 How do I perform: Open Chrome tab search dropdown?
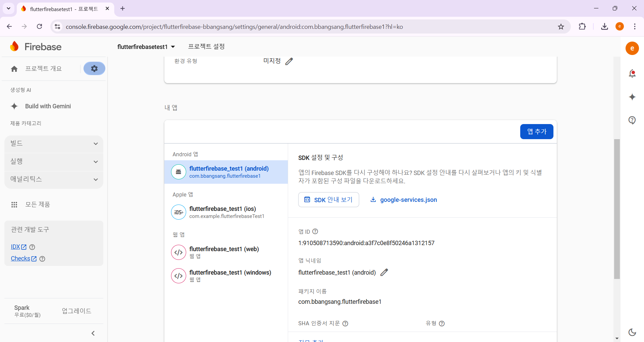(x=9, y=8)
